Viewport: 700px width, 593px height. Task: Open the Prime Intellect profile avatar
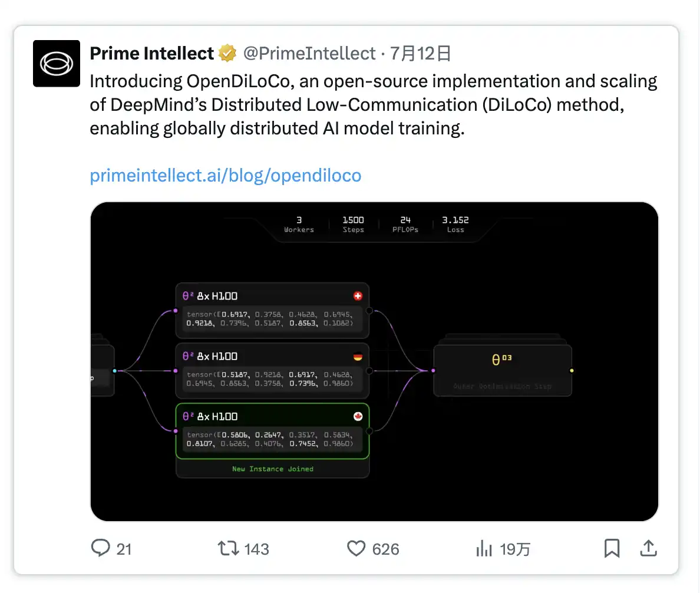57,64
